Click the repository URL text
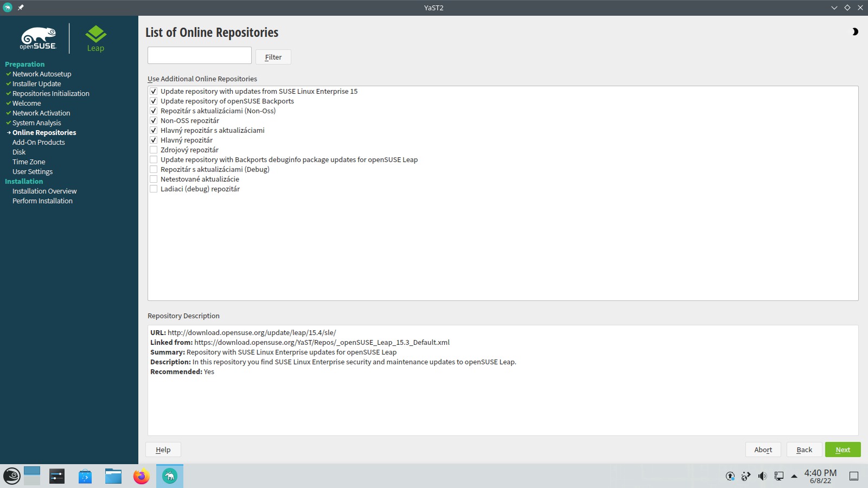 click(x=252, y=332)
